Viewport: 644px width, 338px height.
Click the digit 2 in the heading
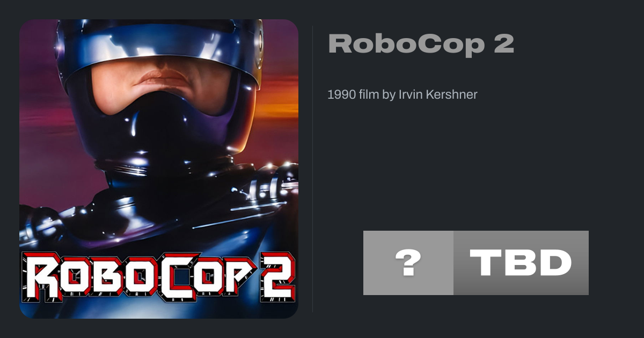coord(503,44)
